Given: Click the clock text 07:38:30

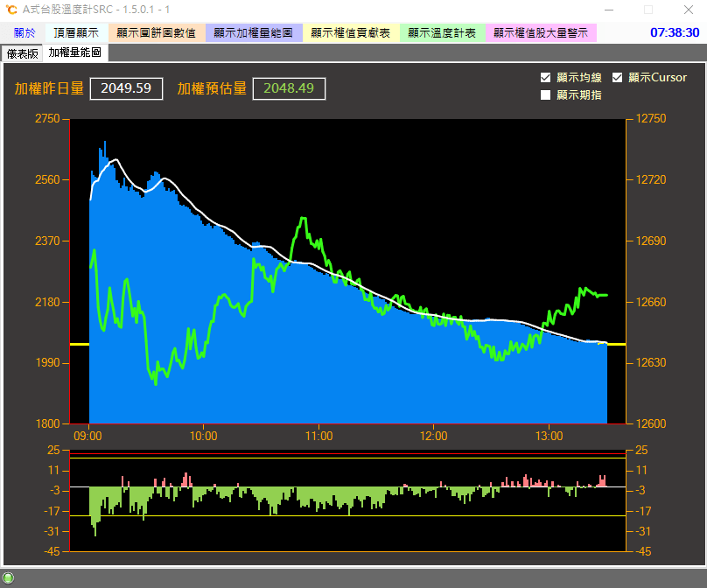Looking at the screenshot, I should click(675, 32).
